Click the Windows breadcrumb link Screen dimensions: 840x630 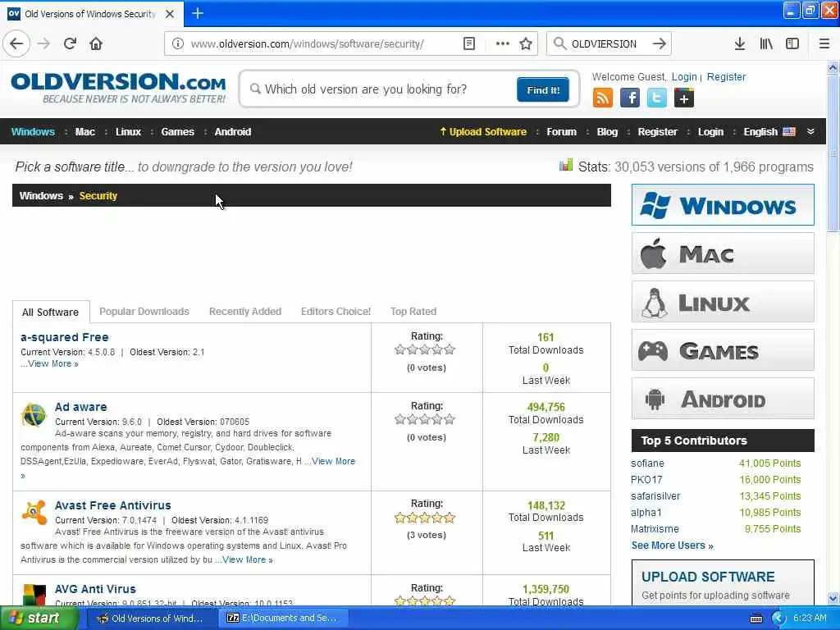41,196
